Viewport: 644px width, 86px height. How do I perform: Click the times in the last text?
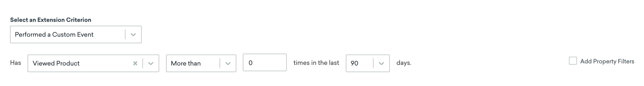tap(316, 63)
